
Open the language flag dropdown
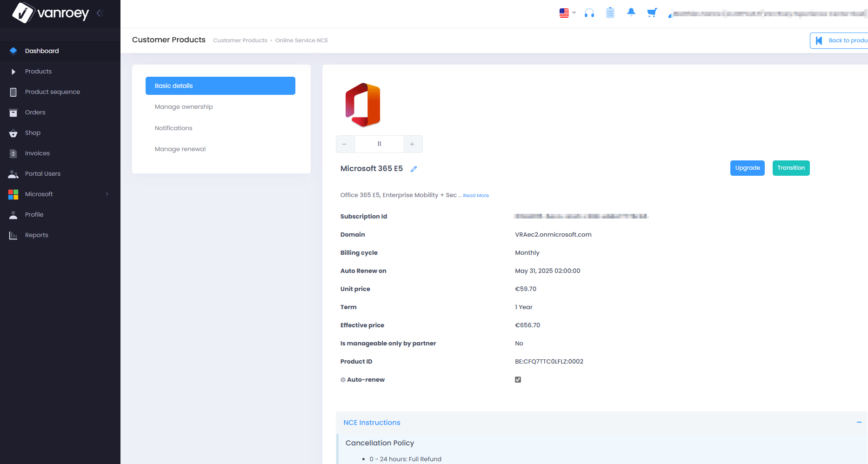568,13
